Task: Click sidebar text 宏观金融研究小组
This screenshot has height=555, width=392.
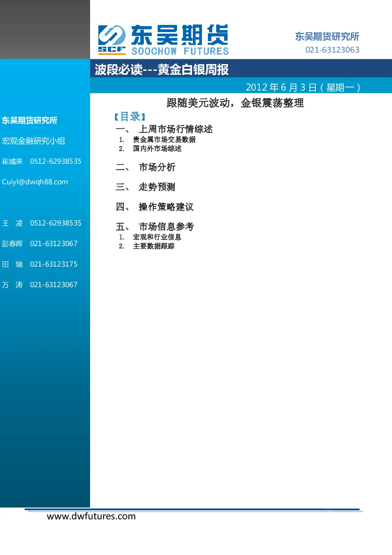Action: [34, 141]
